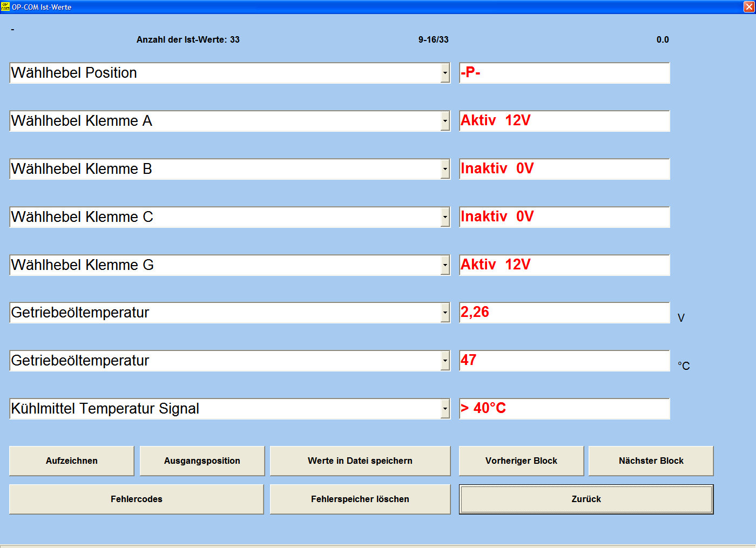
Task: Click the Klemme B 'Inaktiv 0V' value field
Action: click(x=564, y=169)
